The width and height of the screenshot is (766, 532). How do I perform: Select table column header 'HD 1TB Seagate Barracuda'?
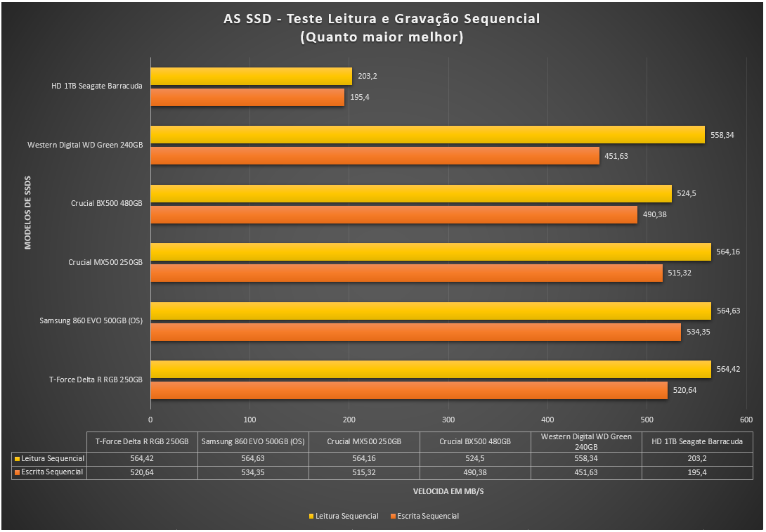tap(697, 441)
